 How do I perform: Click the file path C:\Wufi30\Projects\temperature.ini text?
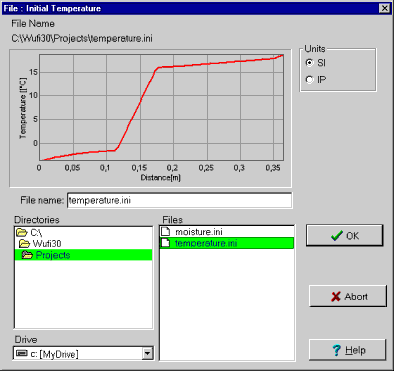[x=82, y=39]
